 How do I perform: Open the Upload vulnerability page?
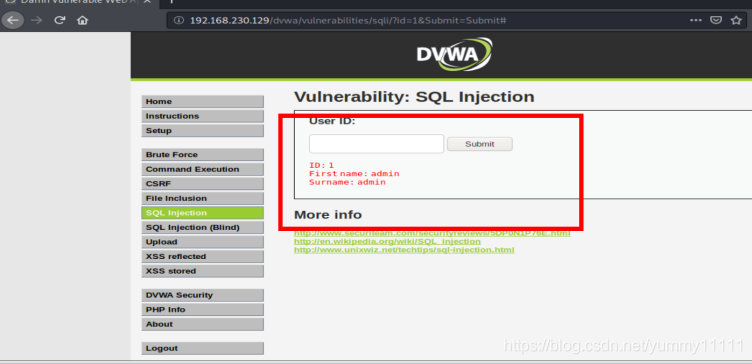tap(202, 242)
